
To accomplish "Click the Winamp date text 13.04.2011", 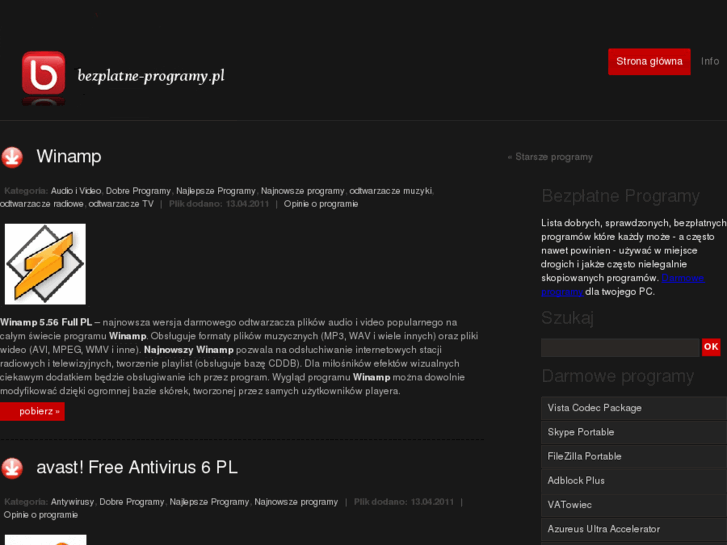I will (247, 204).
